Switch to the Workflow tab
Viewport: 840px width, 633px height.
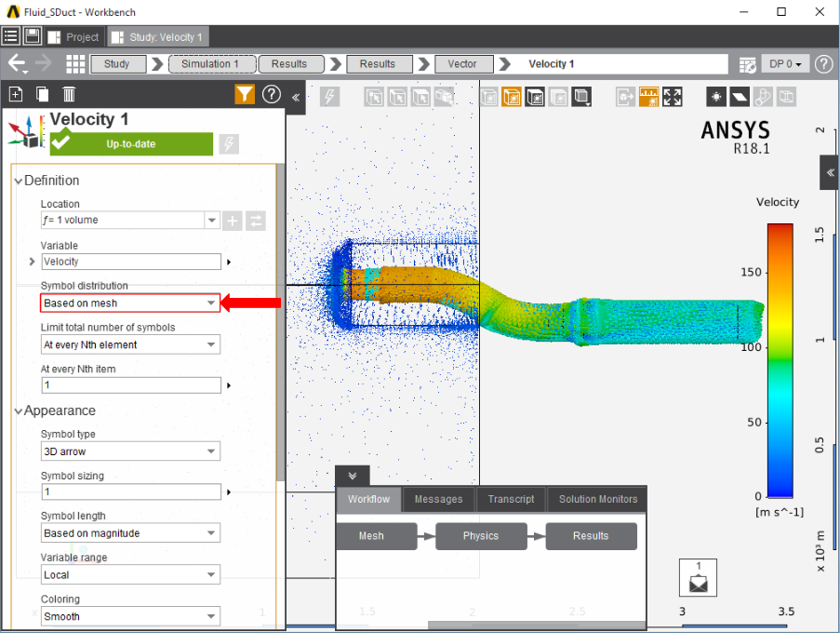(x=368, y=499)
